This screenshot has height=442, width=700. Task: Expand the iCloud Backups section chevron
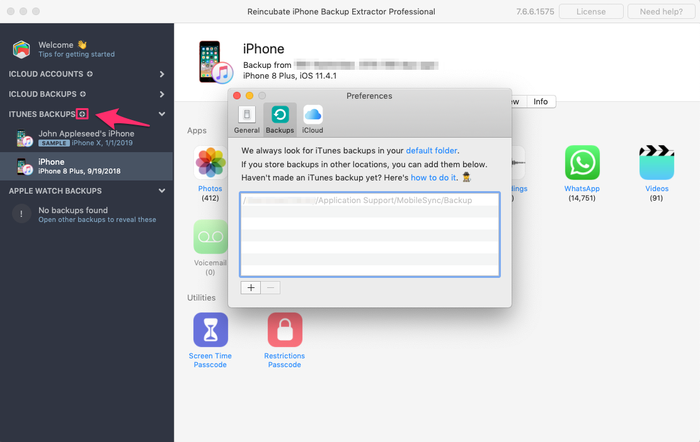point(162,94)
